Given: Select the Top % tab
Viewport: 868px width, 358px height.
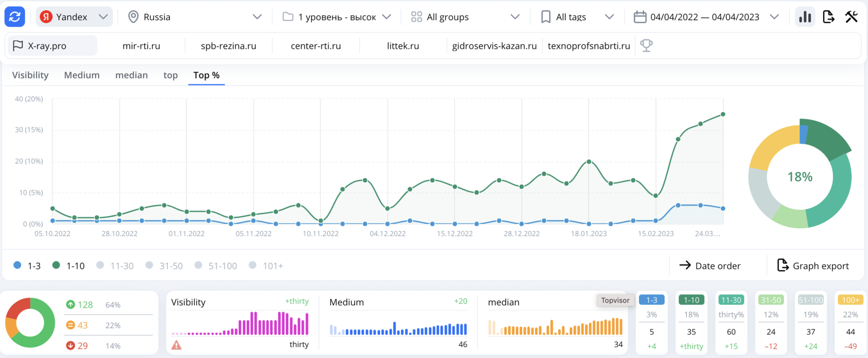Looking at the screenshot, I should click(206, 75).
